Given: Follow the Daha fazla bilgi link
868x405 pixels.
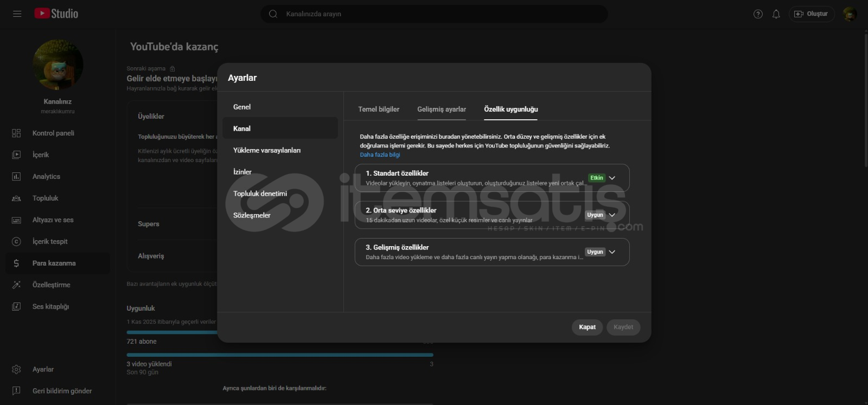Looking at the screenshot, I should click(x=380, y=155).
